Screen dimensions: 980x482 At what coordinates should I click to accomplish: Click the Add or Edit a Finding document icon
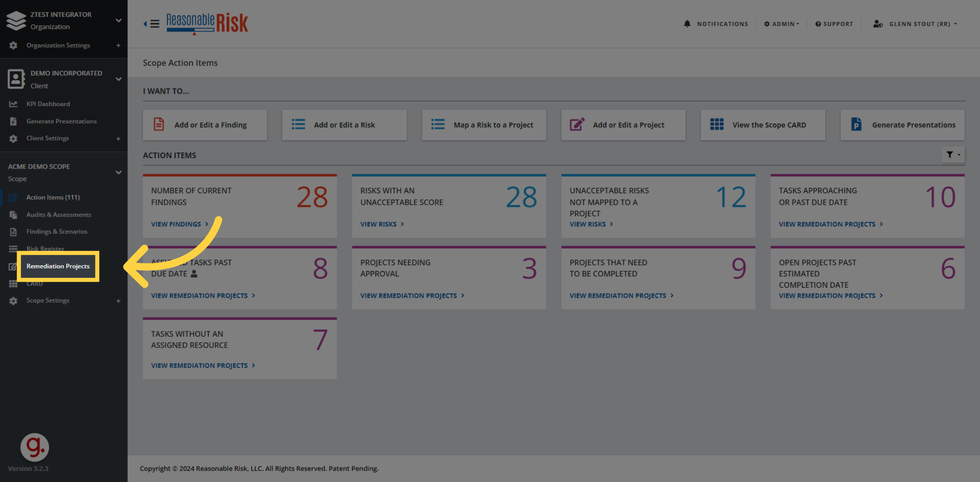159,124
